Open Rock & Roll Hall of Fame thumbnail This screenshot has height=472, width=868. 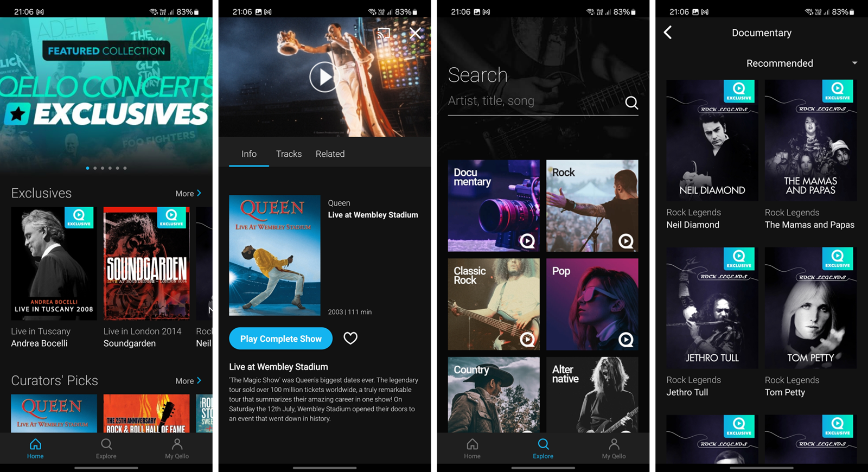(x=146, y=413)
